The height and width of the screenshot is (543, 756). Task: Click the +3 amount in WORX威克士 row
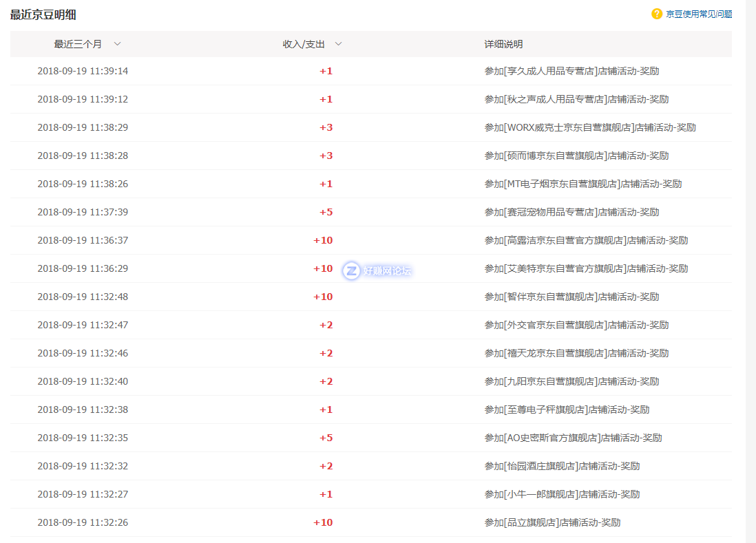point(326,127)
